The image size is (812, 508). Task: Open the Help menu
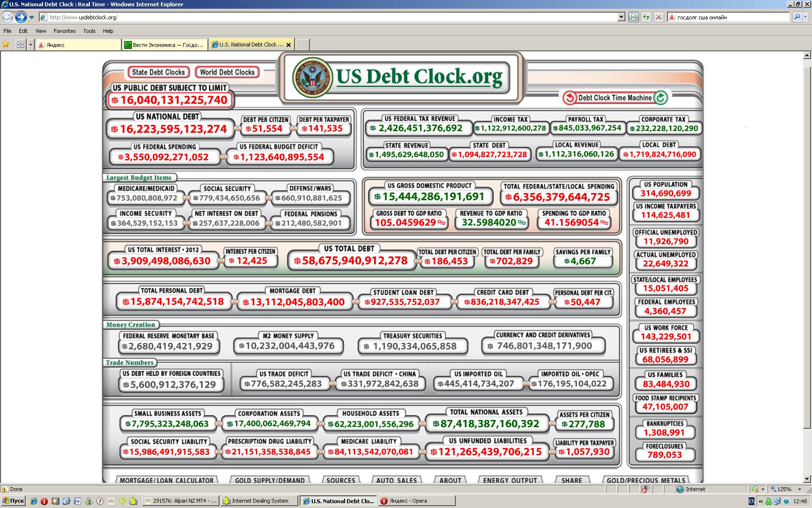[x=108, y=31]
